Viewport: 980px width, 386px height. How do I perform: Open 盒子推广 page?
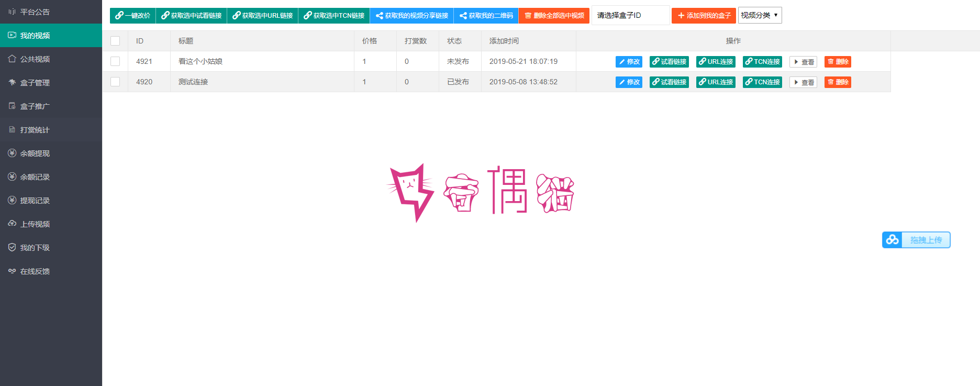[51, 106]
